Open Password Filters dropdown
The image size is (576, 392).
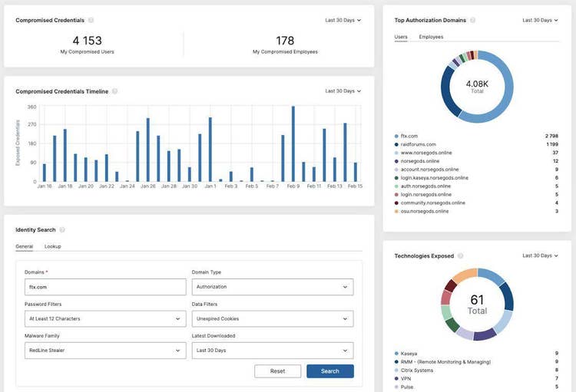click(x=105, y=318)
